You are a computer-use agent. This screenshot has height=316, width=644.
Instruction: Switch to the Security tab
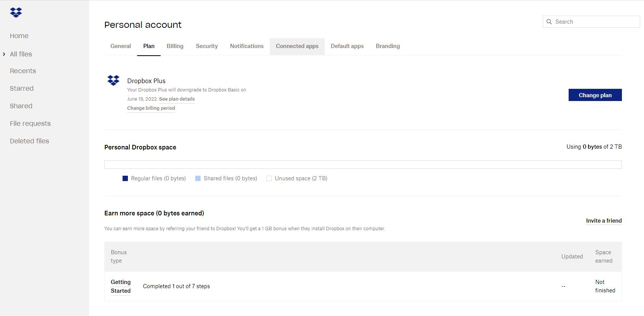click(207, 46)
